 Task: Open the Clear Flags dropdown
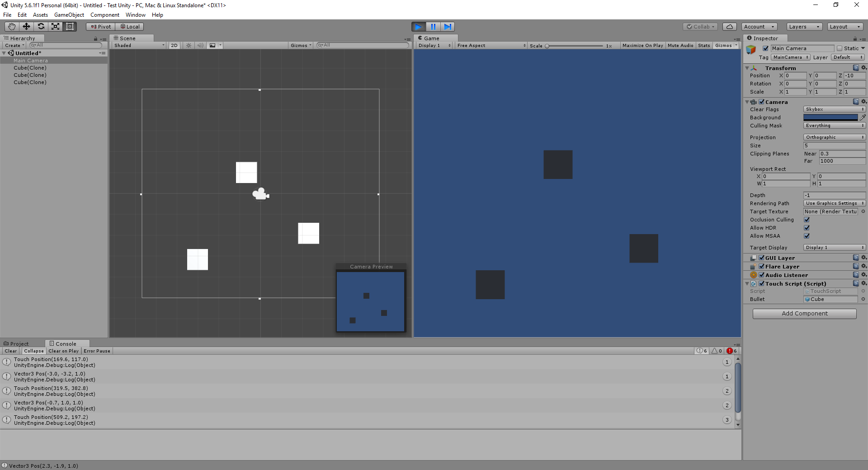click(834, 109)
